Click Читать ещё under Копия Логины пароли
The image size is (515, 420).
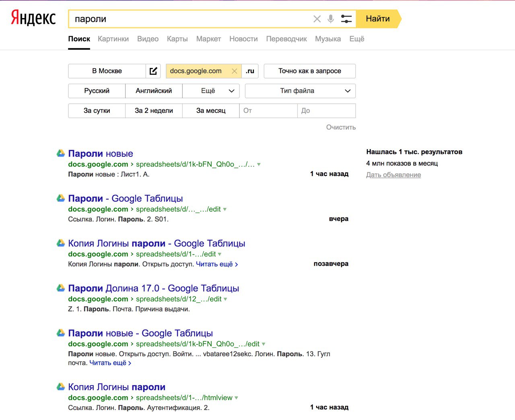point(217,264)
